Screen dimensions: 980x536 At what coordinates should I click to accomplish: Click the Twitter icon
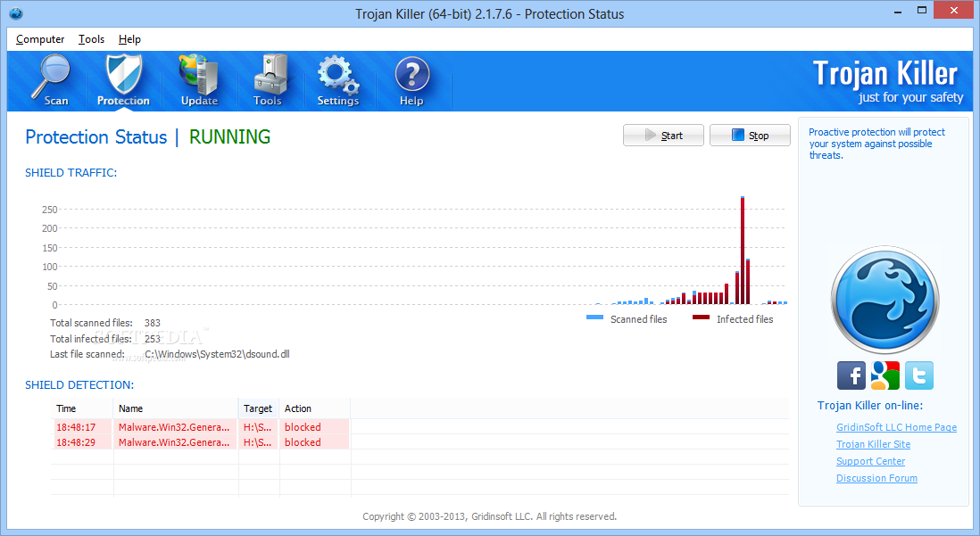[918, 375]
